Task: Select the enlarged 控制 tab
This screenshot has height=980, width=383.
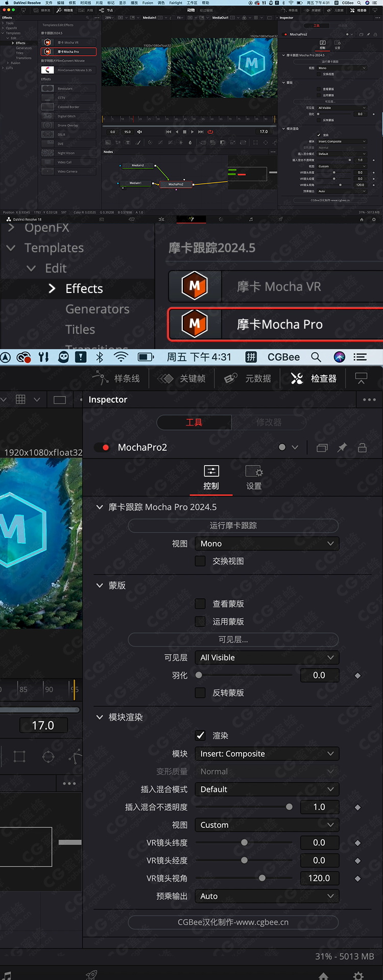Action: (x=211, y=478)
